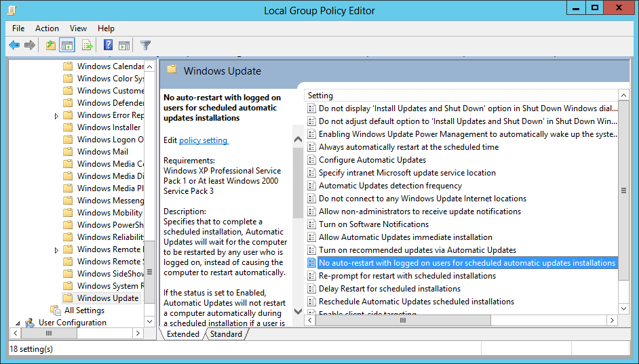
Task: Select the Configure Automatic Updates setting
Action: [x=372, y=160]
